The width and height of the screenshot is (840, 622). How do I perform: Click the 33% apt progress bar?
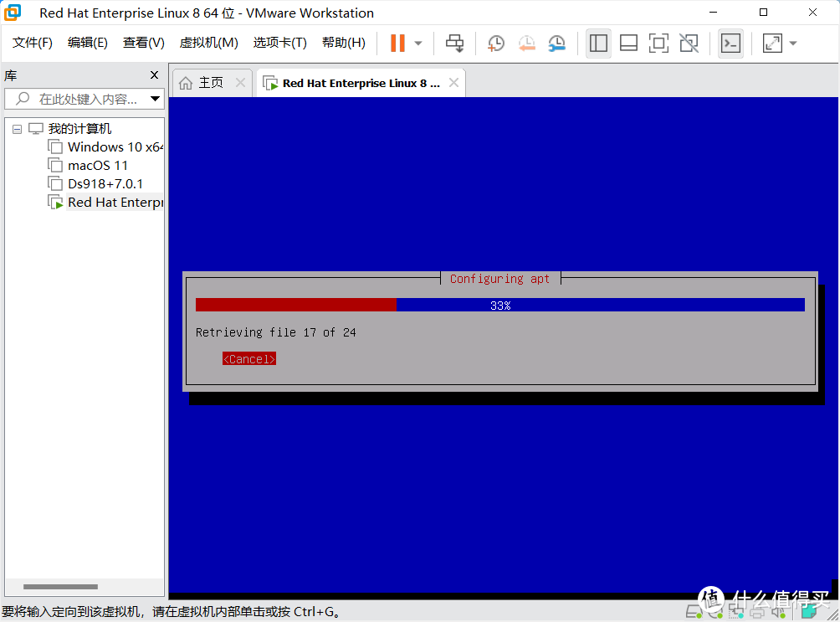coord(499,305)
